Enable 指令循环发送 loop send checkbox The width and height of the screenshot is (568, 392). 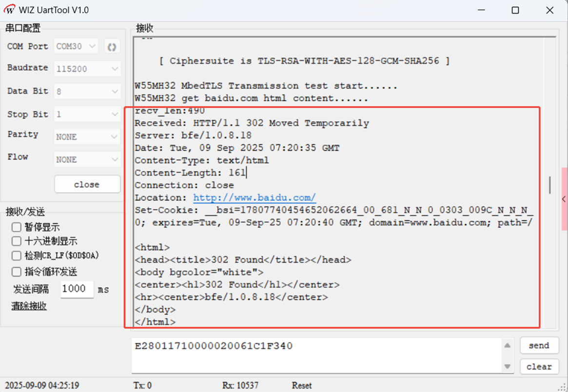[x=17, y=272]
